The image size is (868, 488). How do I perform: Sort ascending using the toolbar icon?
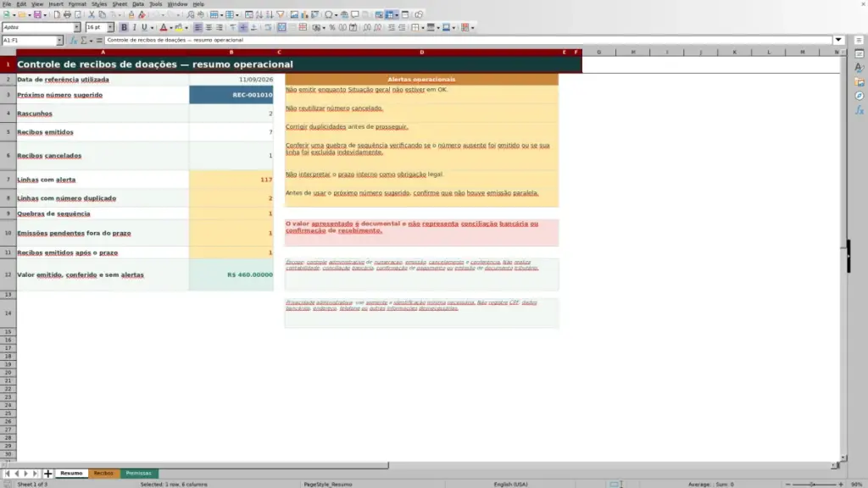click(x=259, y=15)
